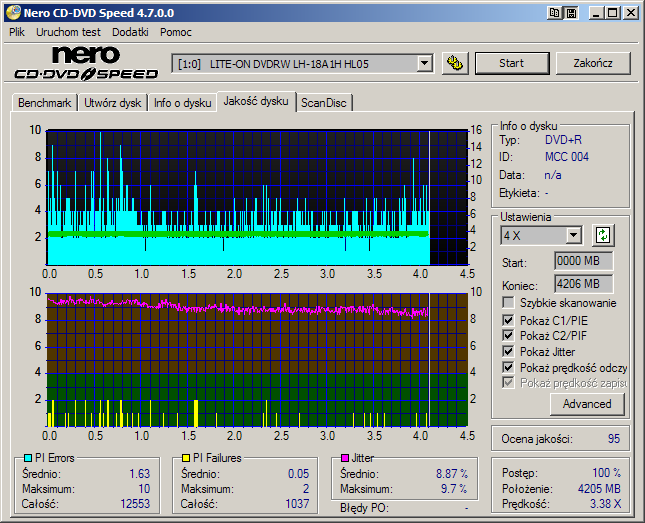Click the Start 0000 MB field
Screen dimensions: 645x523
coord(583,261)
